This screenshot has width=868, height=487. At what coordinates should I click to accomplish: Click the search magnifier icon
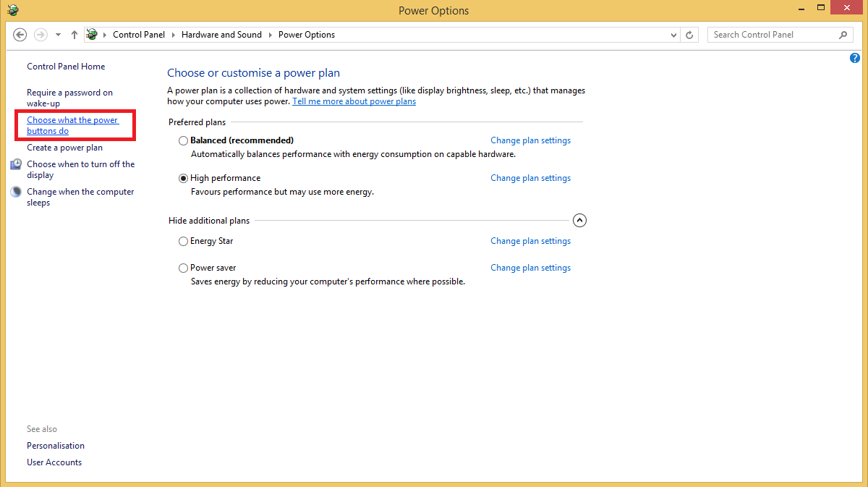click(x=843, y=35)
